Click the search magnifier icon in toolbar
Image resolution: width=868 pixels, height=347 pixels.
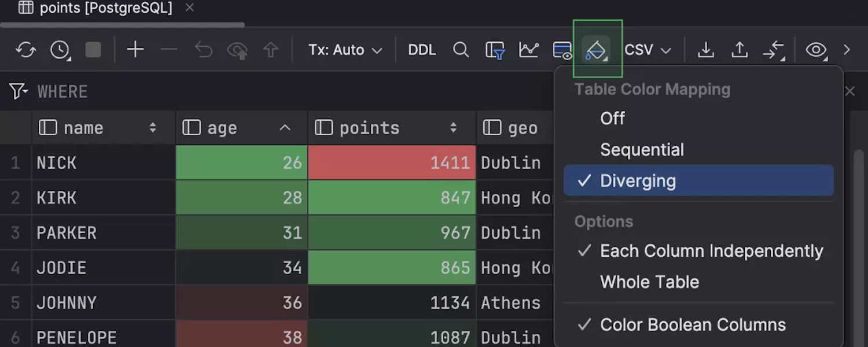click(461, 50)
